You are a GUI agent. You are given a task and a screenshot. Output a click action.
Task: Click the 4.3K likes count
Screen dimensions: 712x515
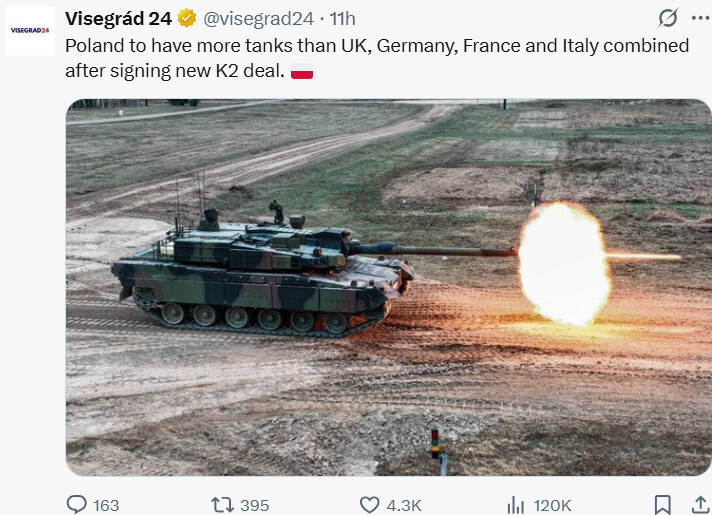404,505
